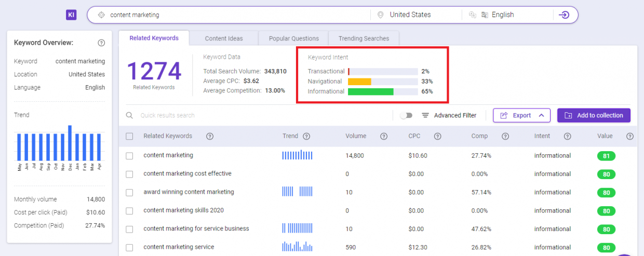Click the value badge in the content marketing service row
The height and width of the screenshot is (256, 644).
606,247
